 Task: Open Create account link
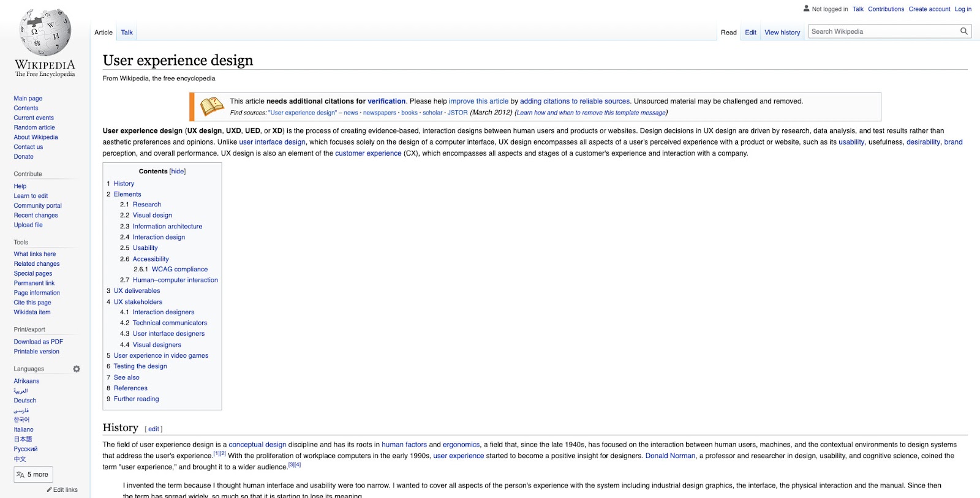[929, 9]
